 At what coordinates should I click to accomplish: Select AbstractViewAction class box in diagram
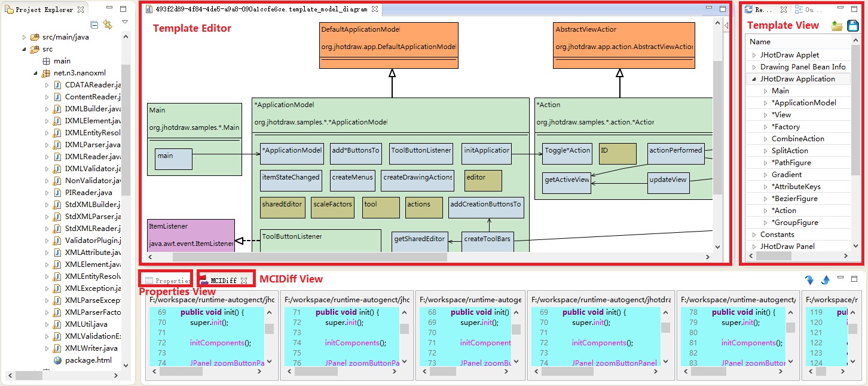point(625,46)
